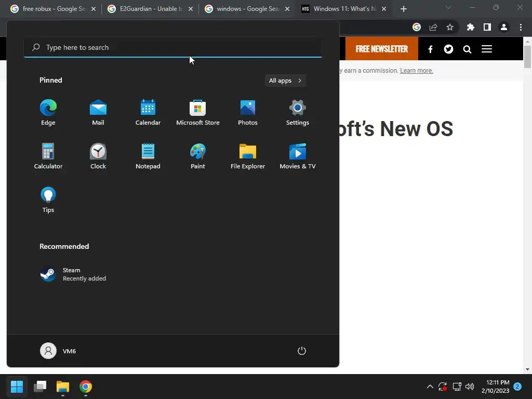532x399 pixels.
Task: Click the page vertical scrollbar thumb
Action: pos(527,56)
